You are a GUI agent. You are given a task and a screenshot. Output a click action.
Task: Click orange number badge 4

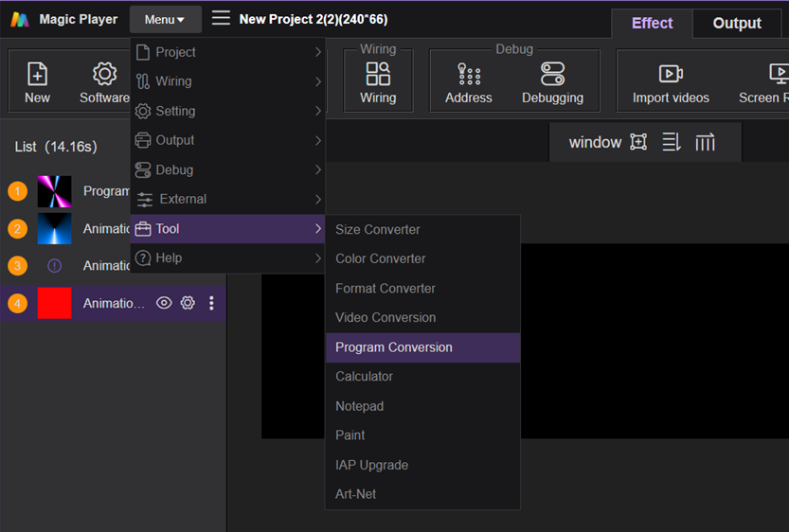click(18, 303)
